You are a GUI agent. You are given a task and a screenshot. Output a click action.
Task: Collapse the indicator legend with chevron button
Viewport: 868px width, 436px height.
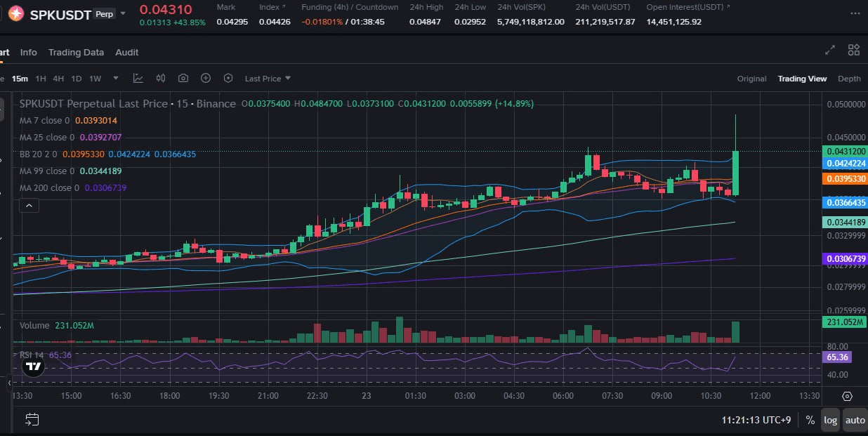pyautogui.click(x=29, y=206)
